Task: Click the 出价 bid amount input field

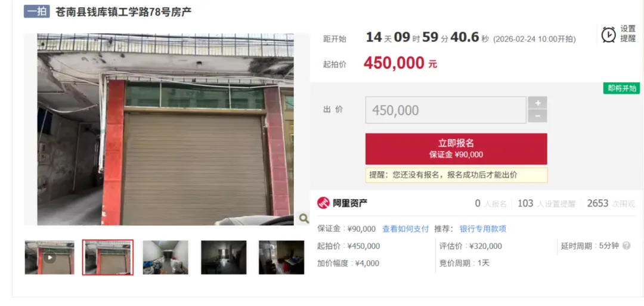Action: [445, 110]
